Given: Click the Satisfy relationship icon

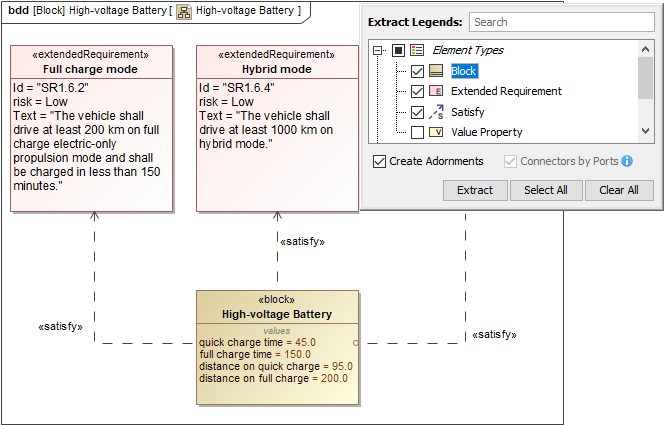Looking at the screenshot, I should (436, 112).
